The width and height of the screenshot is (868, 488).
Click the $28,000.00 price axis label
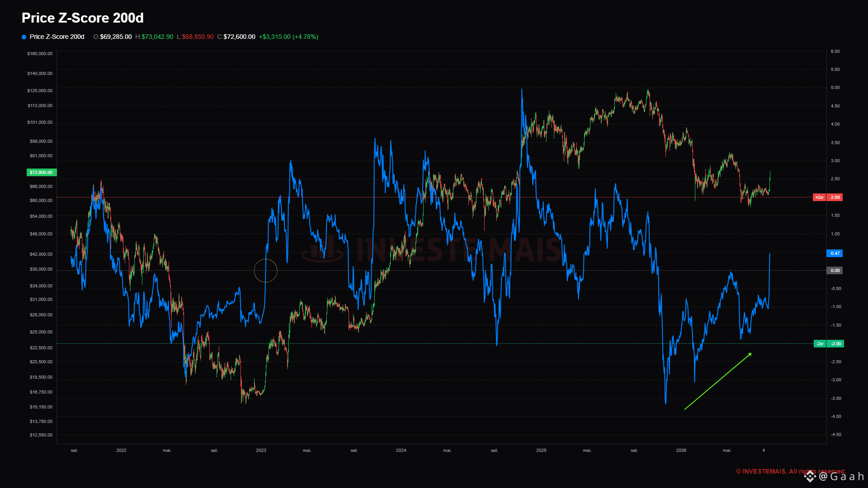click(41, 314)
